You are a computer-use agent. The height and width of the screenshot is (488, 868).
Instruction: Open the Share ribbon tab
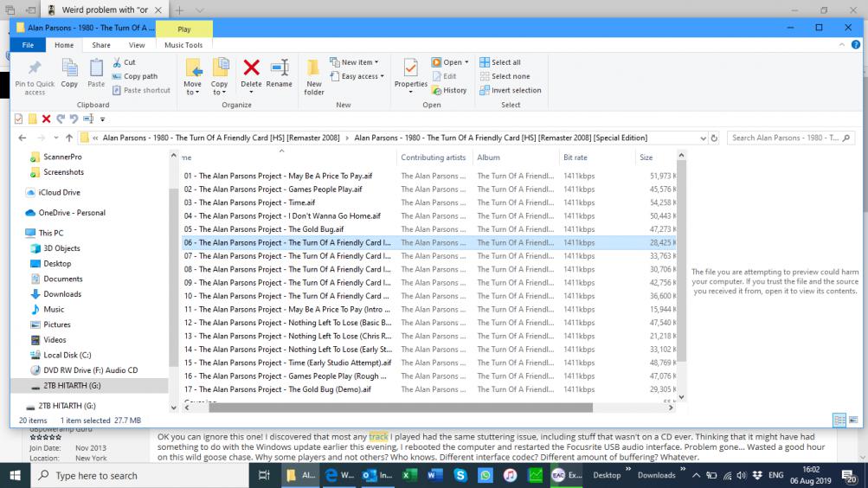(x=101, y=45)
